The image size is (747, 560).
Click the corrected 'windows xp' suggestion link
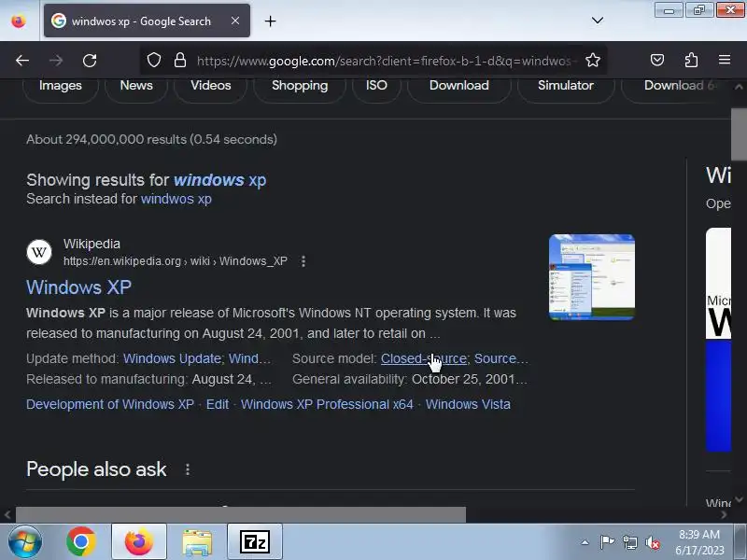219,180
